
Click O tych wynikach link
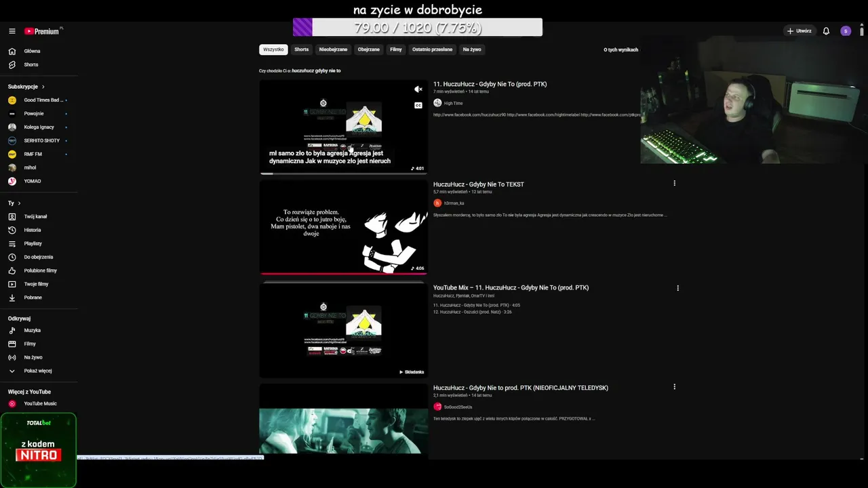(x=621, y=49)
